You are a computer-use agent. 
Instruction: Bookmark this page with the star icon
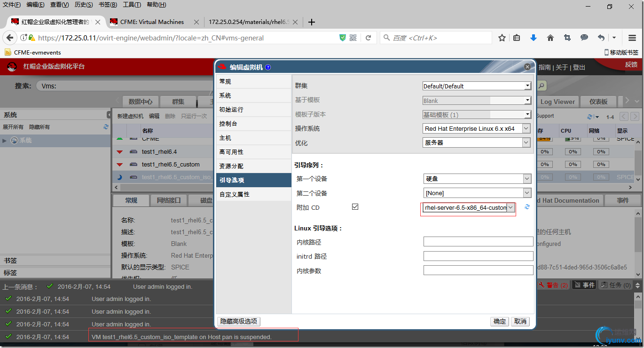pos(502,38)
